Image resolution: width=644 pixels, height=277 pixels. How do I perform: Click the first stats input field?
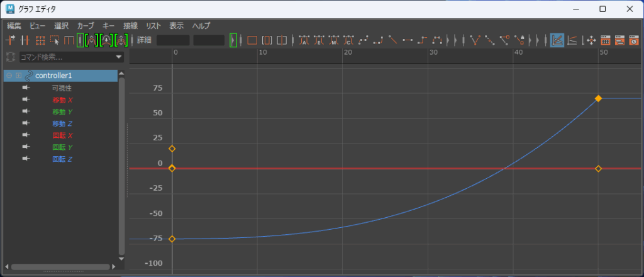(173, 40)
